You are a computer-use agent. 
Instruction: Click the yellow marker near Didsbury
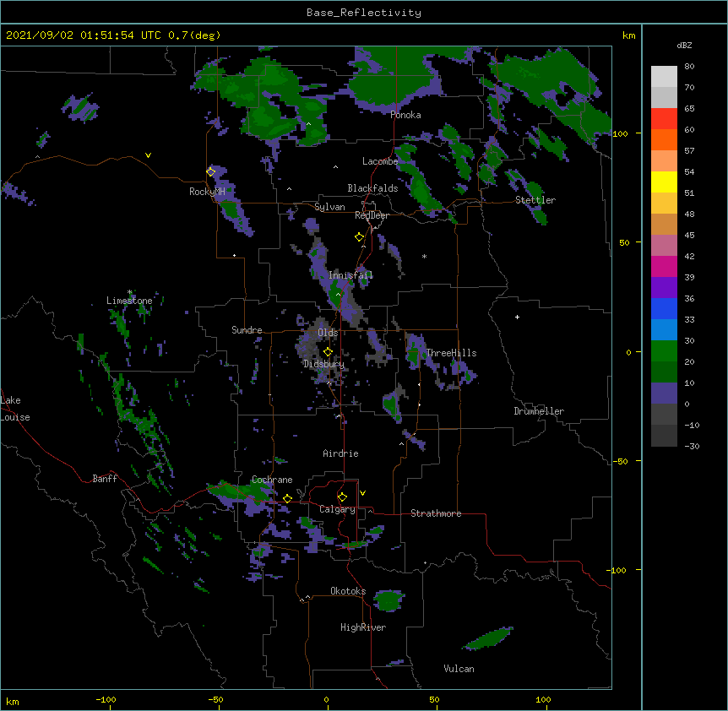(328, 352)
